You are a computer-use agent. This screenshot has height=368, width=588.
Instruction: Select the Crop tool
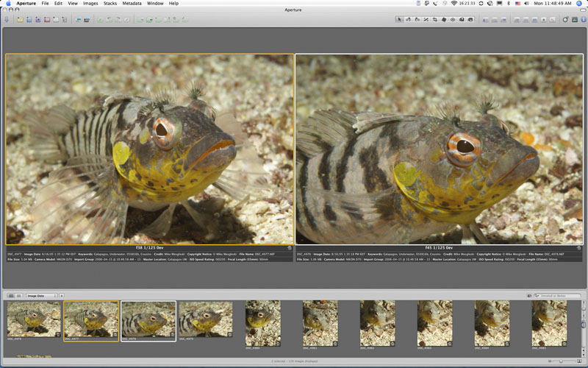coord(435,19)
